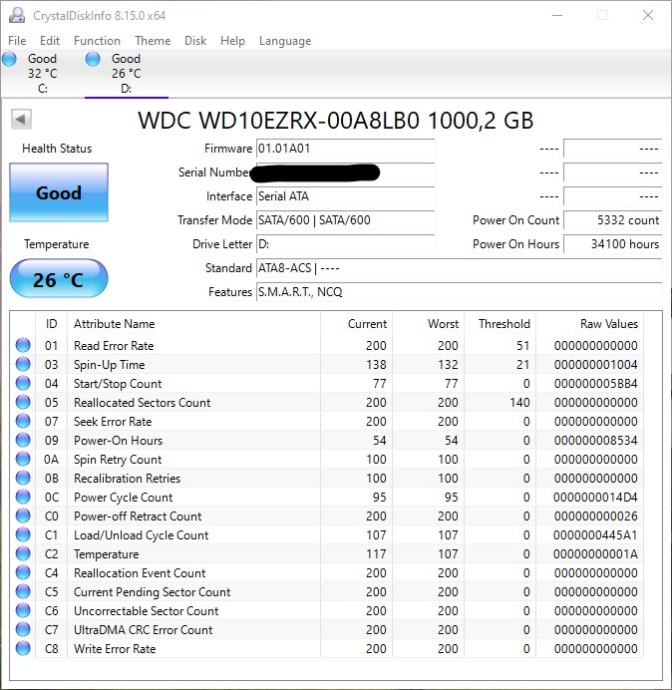Open the Function menu

[x=97, y=41]
